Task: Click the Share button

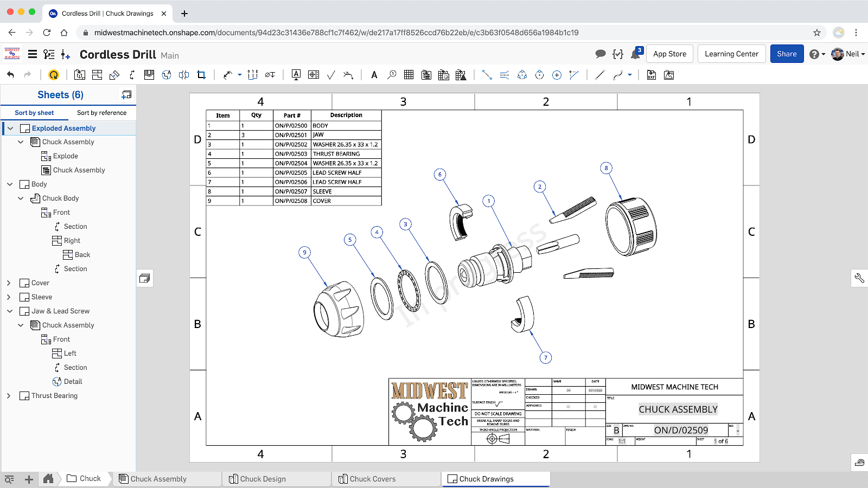Action: click(x=787, y=54)
